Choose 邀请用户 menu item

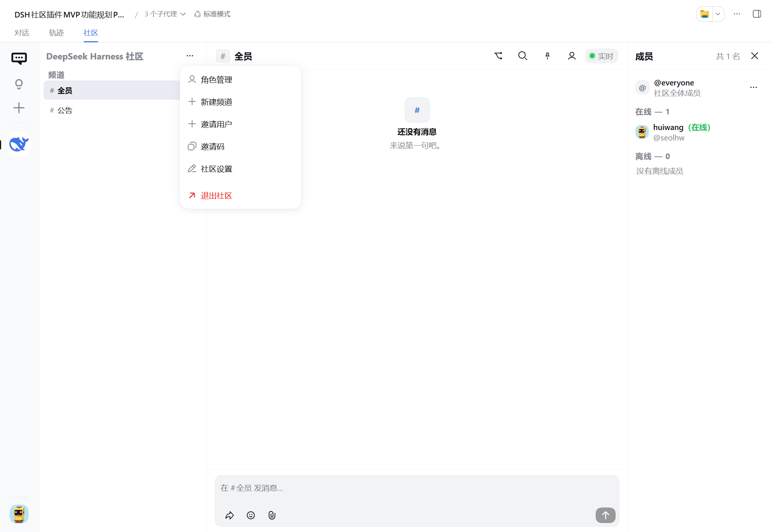point(240,124)
